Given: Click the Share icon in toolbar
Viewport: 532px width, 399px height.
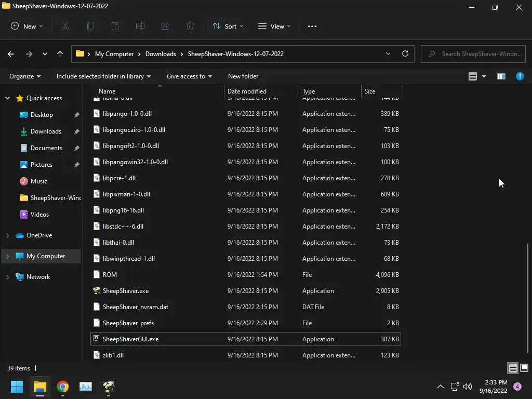Looking at the screenshot, I should (x=165, y=26).
